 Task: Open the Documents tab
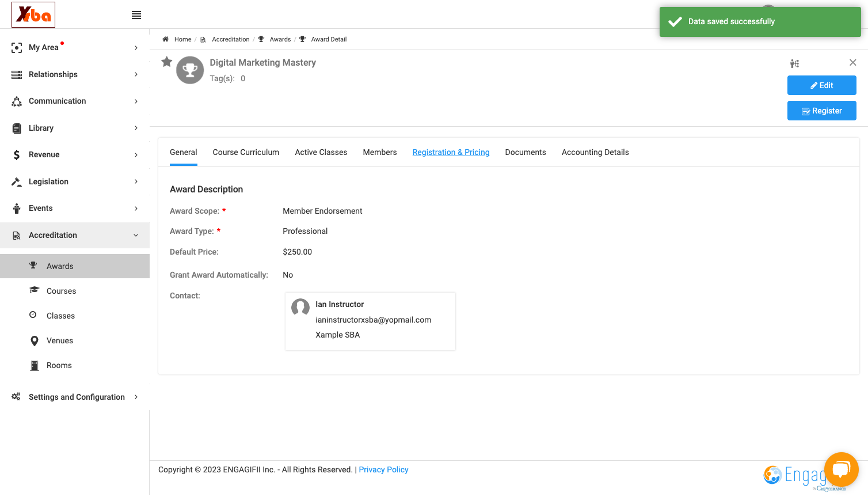click(526, 152)
